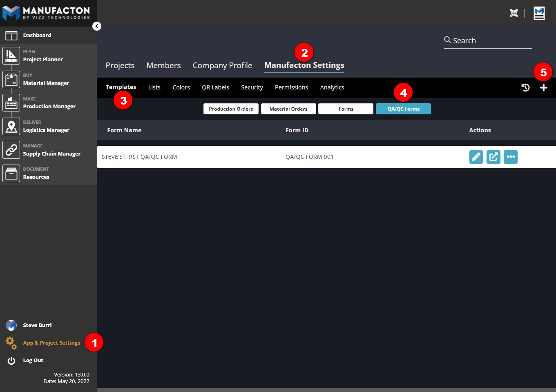Click the Form Name column header
This screenshot has width=556, height=392.
[124, 130]
